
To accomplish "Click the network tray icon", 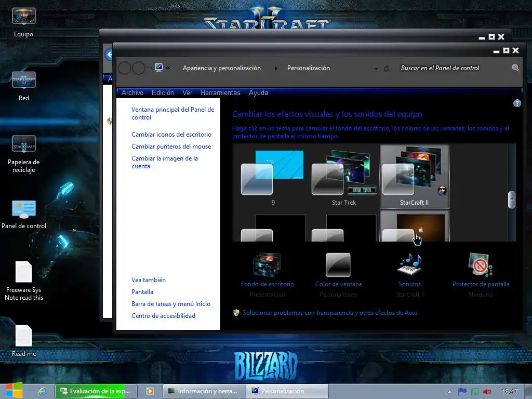I will 475,392.
